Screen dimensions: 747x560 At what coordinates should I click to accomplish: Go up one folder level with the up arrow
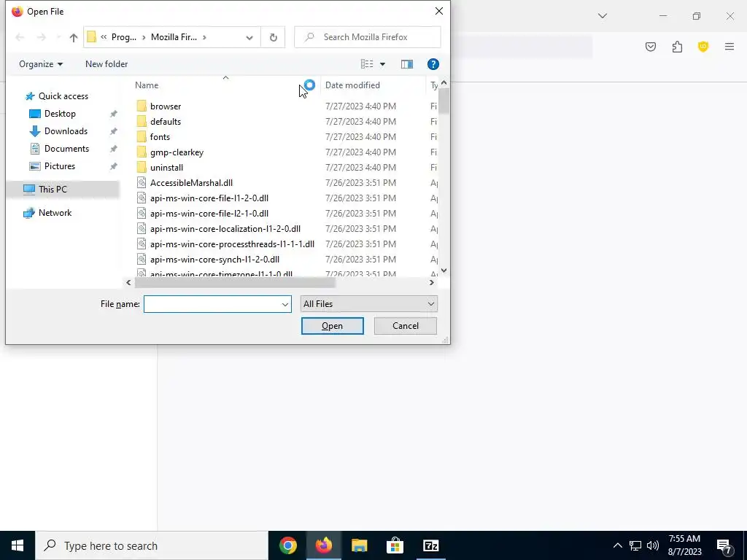[74, 38]
